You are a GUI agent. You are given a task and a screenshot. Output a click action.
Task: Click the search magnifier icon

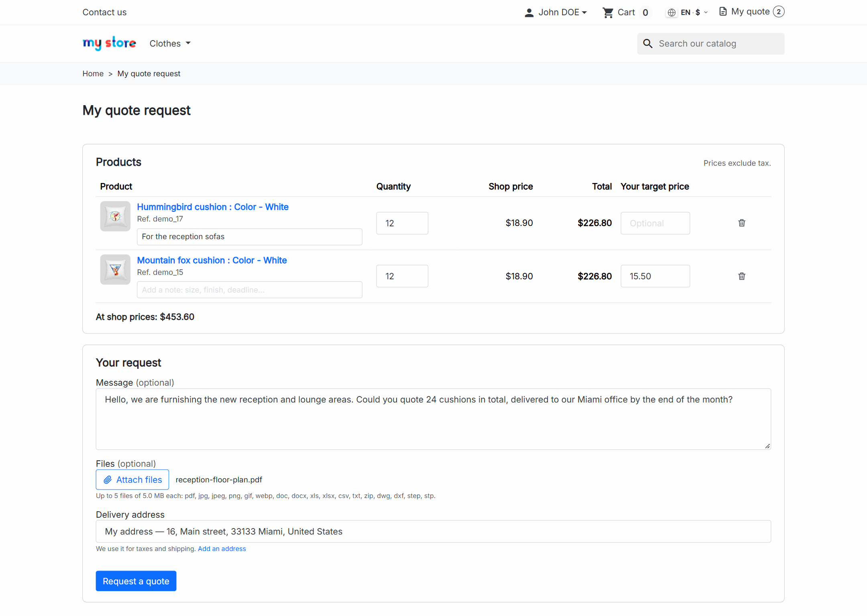coord(647,43)
